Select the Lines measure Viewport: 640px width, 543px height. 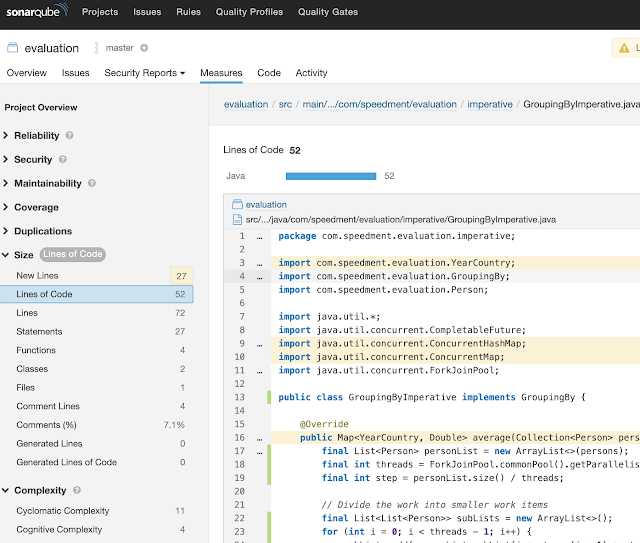point(96,313)
